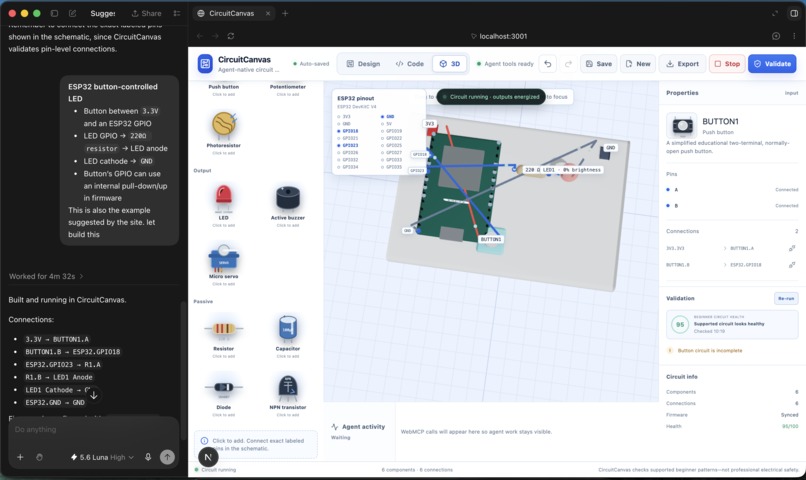This screenshot has height=480, width=806.
Task: Click the BUTTON1 push button thumbnail
Action: [x=682, y=125]
